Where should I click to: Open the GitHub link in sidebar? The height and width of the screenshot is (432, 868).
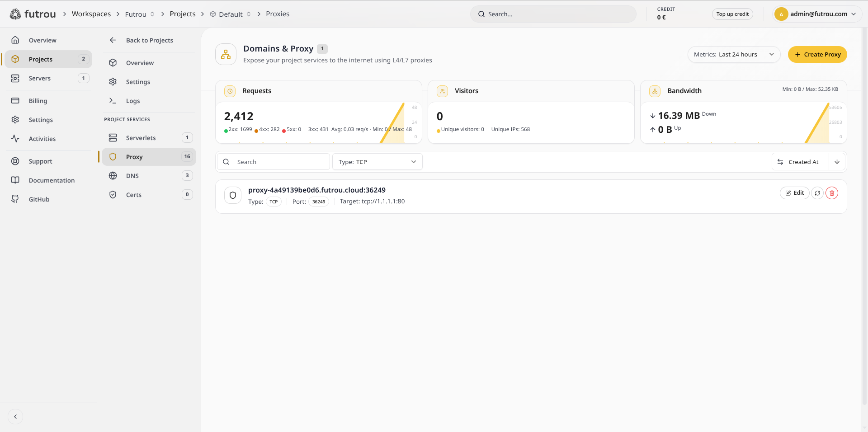[48, 199]
